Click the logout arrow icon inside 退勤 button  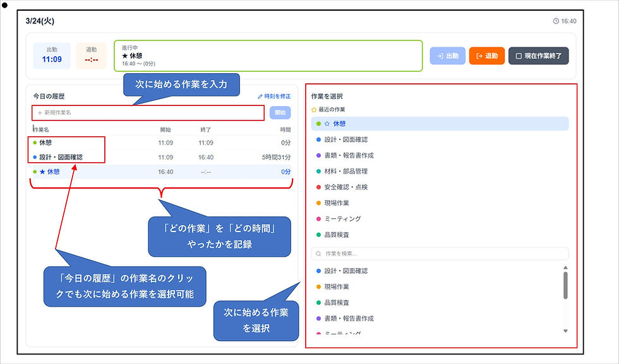coord(479,56)
